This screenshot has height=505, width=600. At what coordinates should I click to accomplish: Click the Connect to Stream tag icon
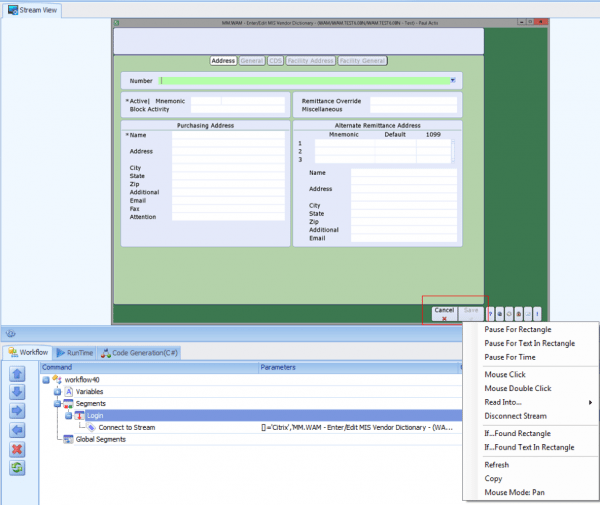click(91, 427)
